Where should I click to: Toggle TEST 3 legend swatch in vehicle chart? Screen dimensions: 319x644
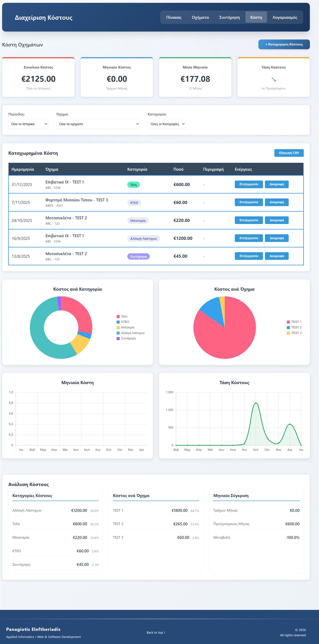click(x=288, y=333)
